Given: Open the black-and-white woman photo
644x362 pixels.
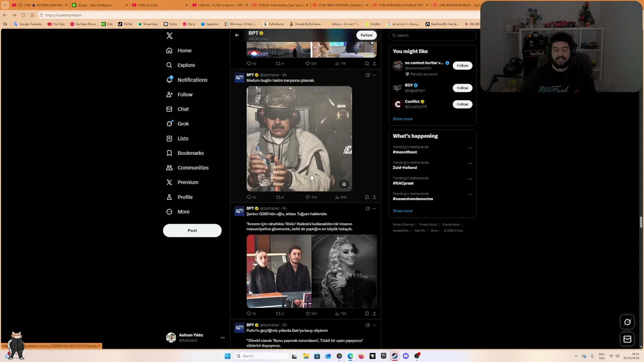Looking at the screenshot, I should [344, 271].
